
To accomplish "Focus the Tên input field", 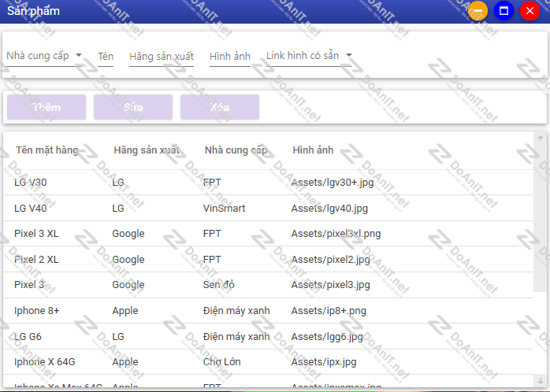I will 106,57.
